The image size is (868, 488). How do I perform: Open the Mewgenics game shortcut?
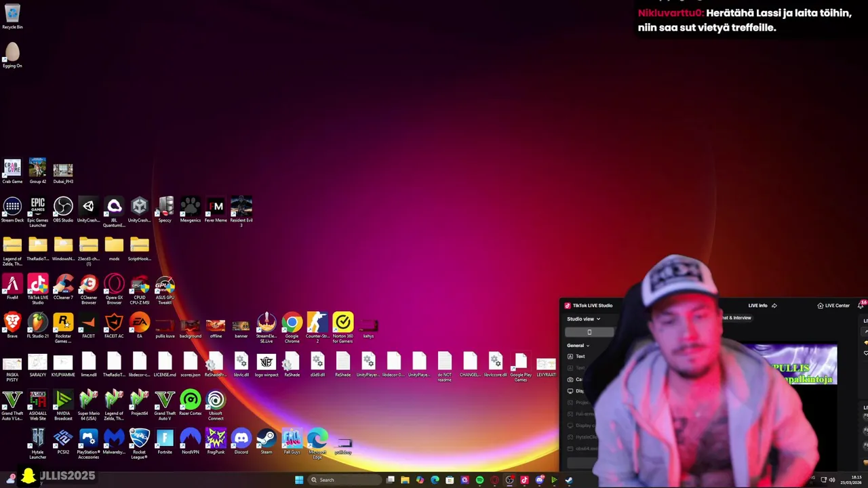click(191, 209)
